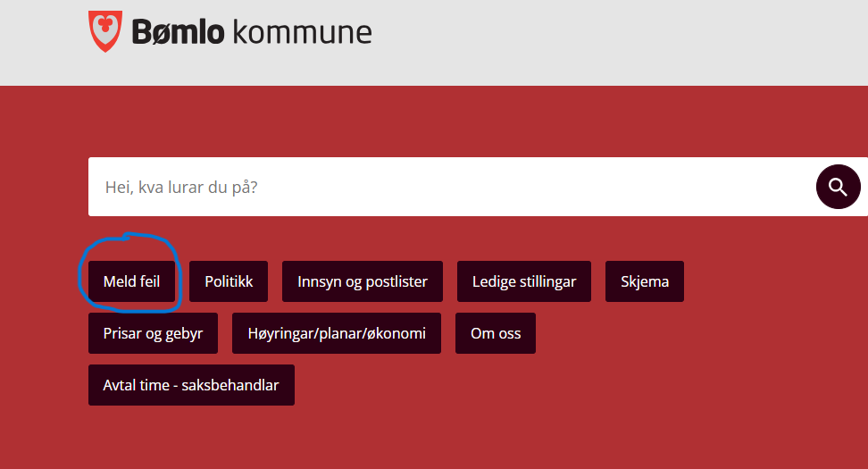Screen dimensions: 868x469
Task: Navigate to Om oss
Action: [x=495, y=333]
